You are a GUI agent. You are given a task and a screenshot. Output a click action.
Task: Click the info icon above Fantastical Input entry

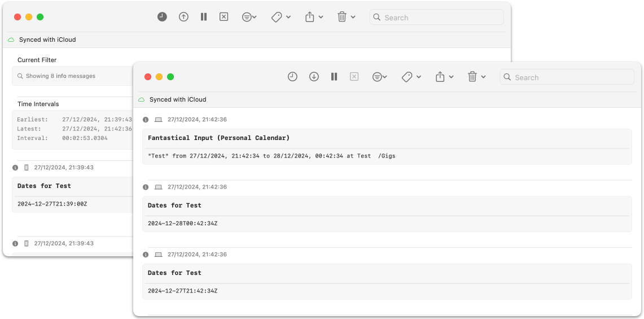(146, 120)
